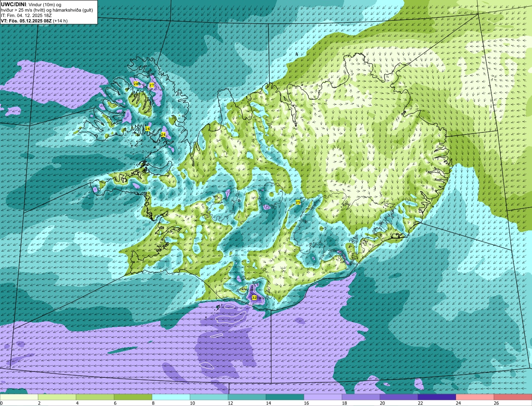Pick the purple swatch between 18 and 20
Screen dimensions: 532x406
[x=361, y=397]
